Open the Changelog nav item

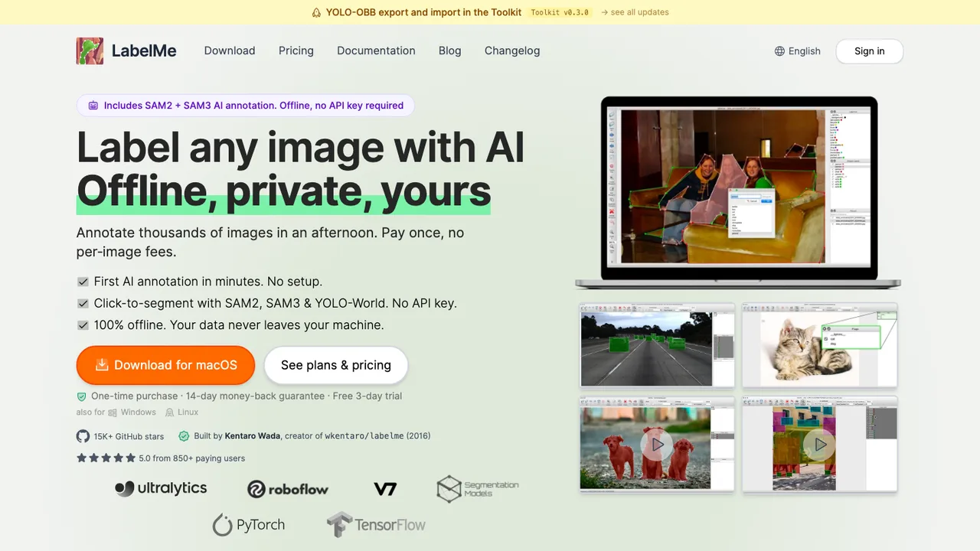512,51
